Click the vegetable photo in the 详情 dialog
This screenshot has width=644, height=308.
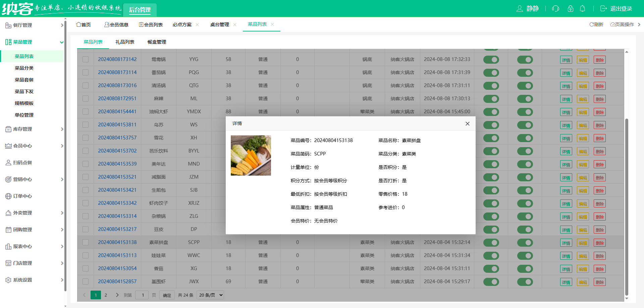(x=251, y=155)
